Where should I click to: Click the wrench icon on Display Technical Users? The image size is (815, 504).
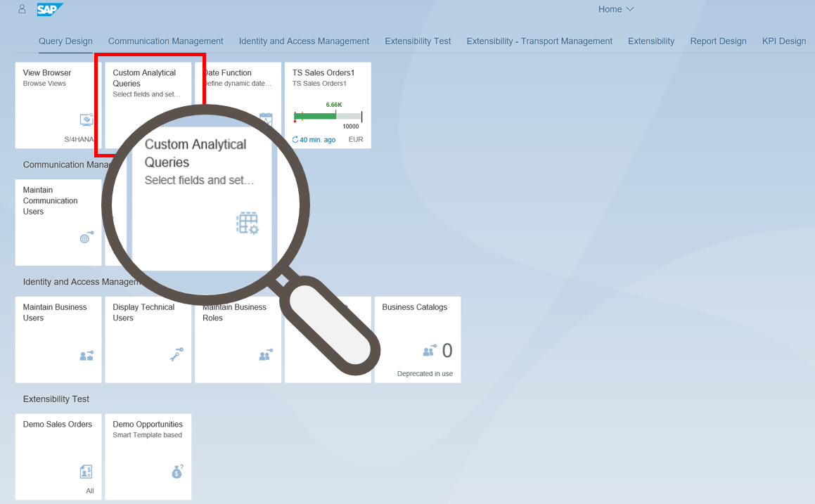pyautogui.click(x=177, y=354)
